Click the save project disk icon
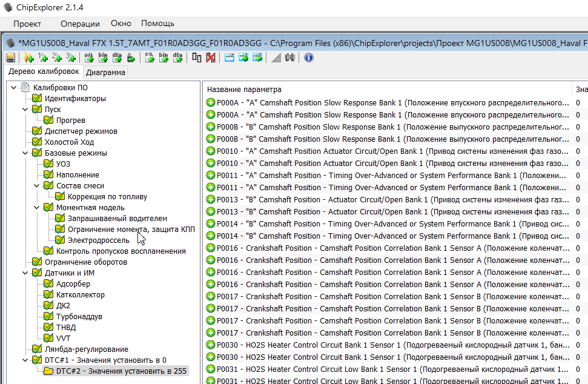Screen dimensions: 588x384 tap(10, 58)
